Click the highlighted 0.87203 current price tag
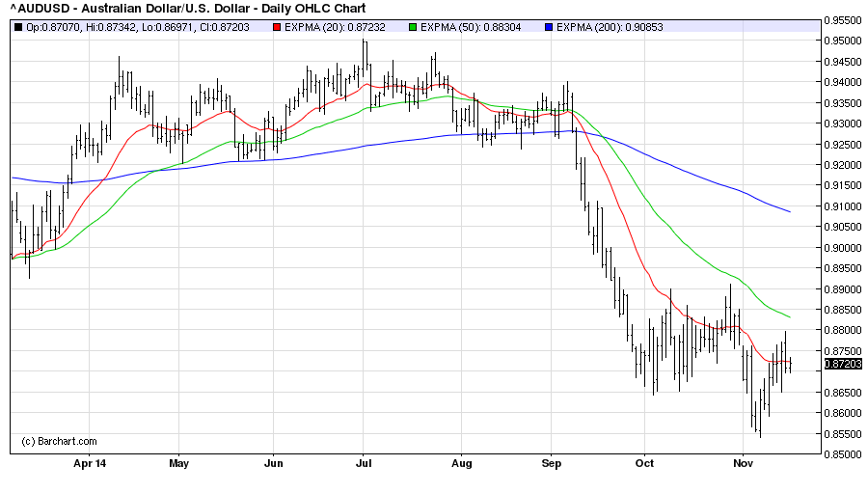This screenshot has width=868, height=493. pyautogui.click(x=843, y=364)
